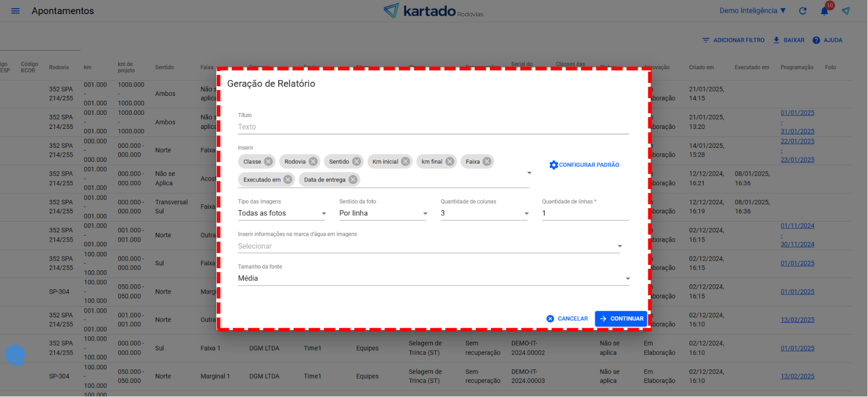
Task: Remove the Rodovia chip
Action: (x=313, y=161)
